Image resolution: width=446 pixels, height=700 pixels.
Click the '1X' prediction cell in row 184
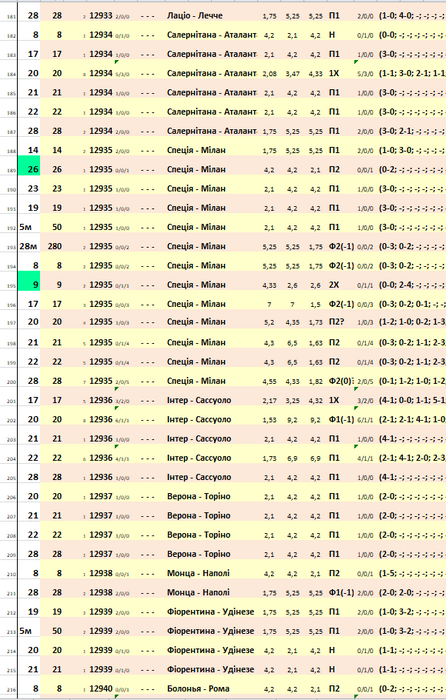tap(334, 73)
